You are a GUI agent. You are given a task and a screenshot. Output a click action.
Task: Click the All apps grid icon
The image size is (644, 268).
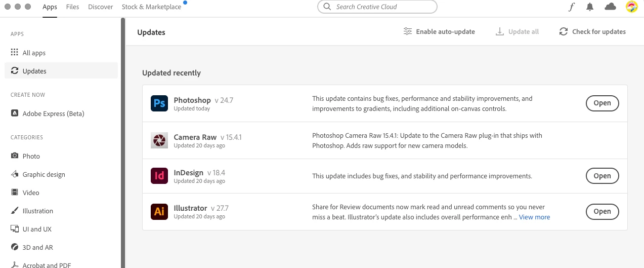coord(15,53)
